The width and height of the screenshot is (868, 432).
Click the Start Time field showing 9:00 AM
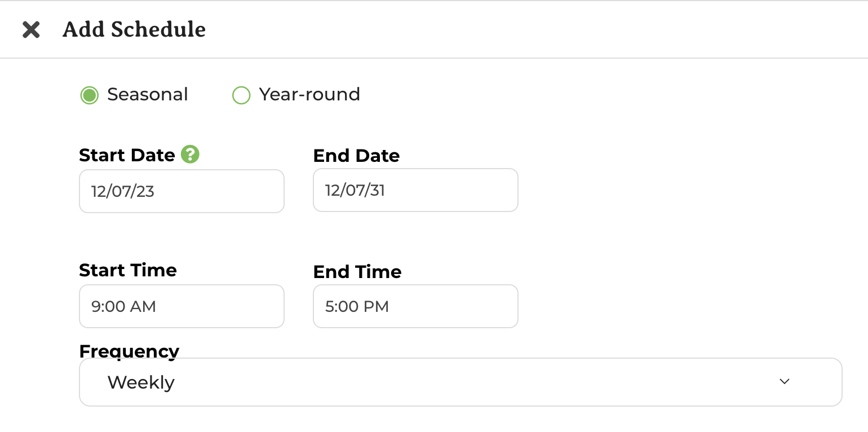pyautogui.click(x=181, y=306)
